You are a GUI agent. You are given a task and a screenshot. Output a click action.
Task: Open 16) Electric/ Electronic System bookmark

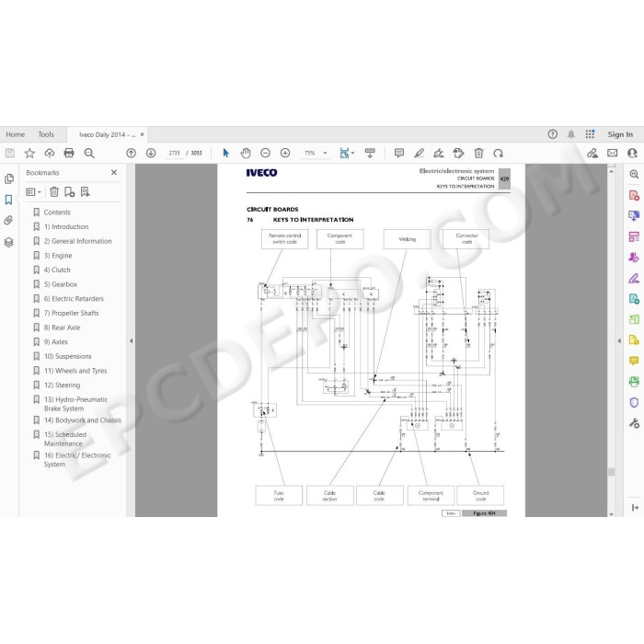[x=77, y=460]
